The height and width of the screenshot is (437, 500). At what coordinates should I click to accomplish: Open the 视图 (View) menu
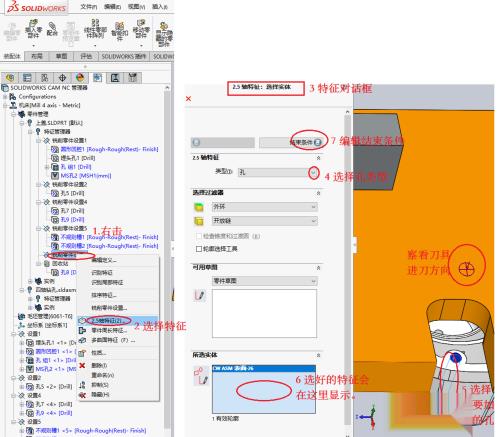pyautogui.click(x=136, y=6)
